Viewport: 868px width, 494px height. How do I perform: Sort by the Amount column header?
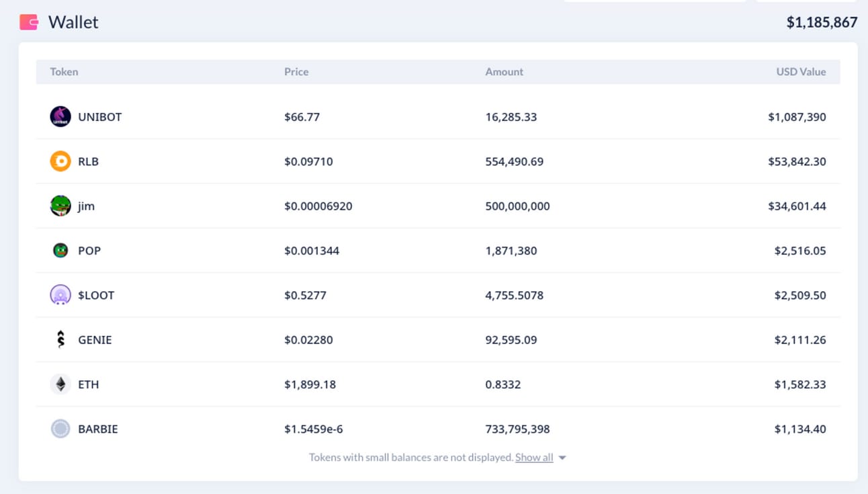[504, 72]
